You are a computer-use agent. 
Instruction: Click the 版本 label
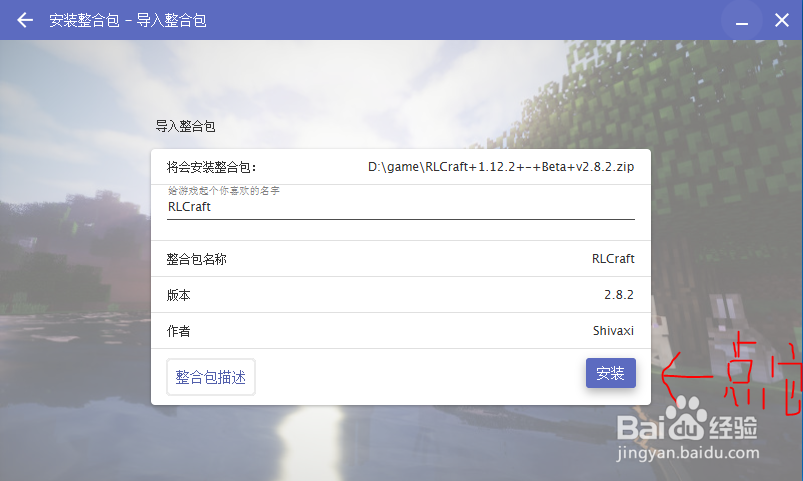(178, 295)
